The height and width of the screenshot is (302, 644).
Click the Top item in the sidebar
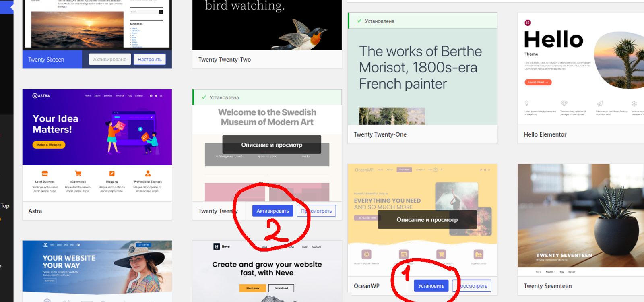click(5, 206)
